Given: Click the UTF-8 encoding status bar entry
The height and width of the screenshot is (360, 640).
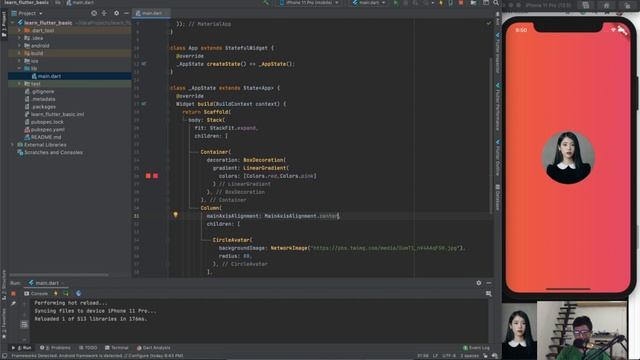Looking at the screenshot, I should pos(449,356).
